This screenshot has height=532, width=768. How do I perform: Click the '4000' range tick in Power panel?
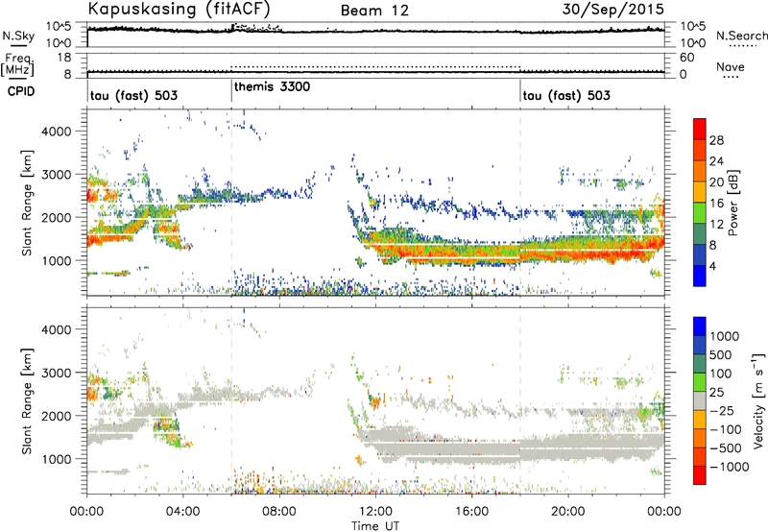coord(57,132)
